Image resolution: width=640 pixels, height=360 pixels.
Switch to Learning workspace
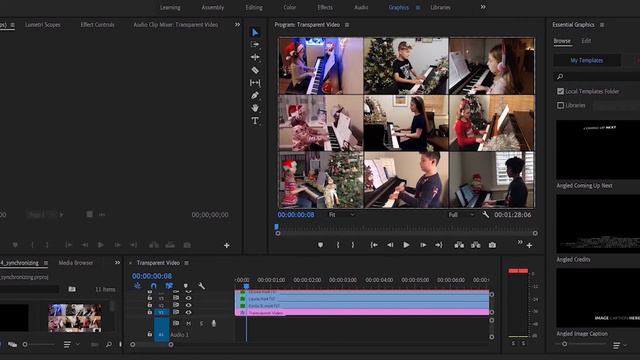point(170,7)
